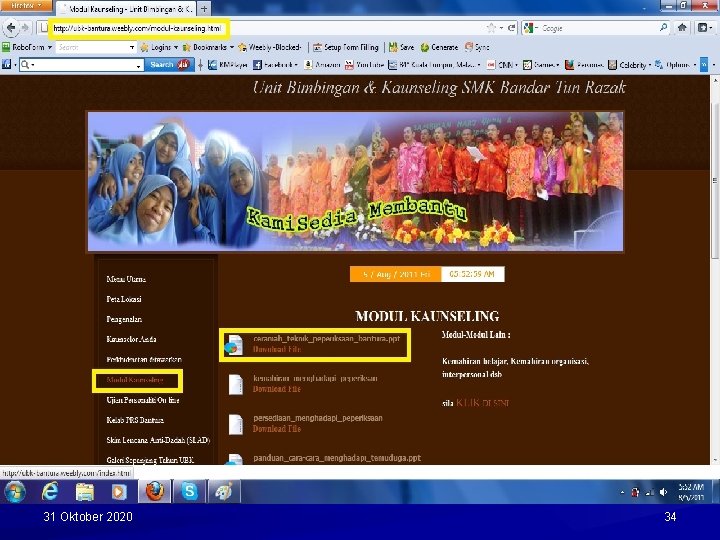Image resolution: width=720 pixels, height=540 pixels.
Task: Click the volume speaker tray icon
Action: [663, 492]
